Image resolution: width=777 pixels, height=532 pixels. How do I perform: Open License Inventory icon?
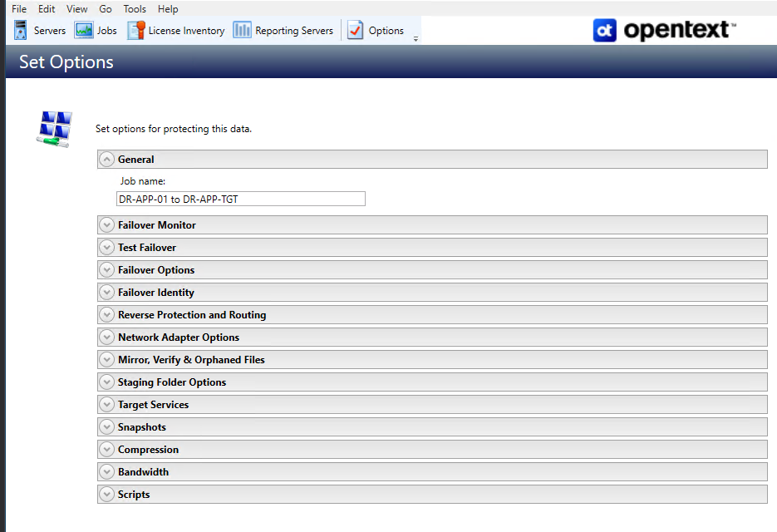point(135,31)
